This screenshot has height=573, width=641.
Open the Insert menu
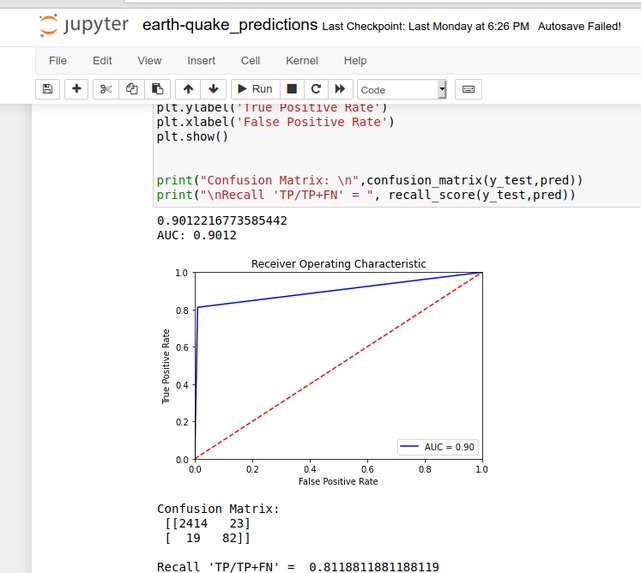click(x=201, y=60)
